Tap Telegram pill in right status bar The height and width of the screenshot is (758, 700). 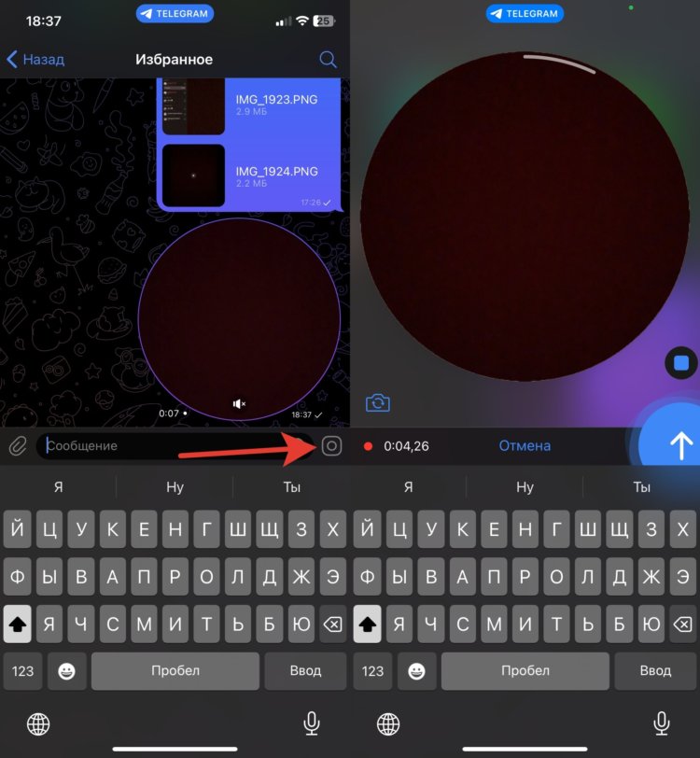tap(525, 13)
